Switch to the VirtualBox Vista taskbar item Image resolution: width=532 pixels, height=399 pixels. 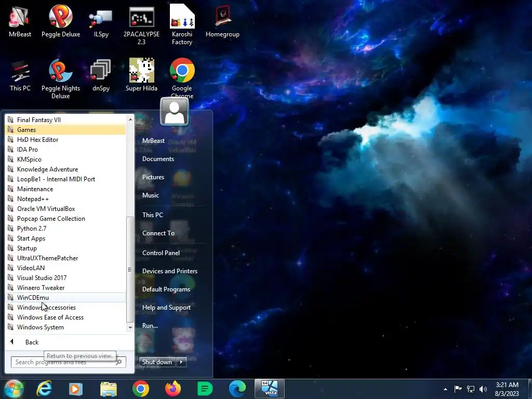[270, 389]
